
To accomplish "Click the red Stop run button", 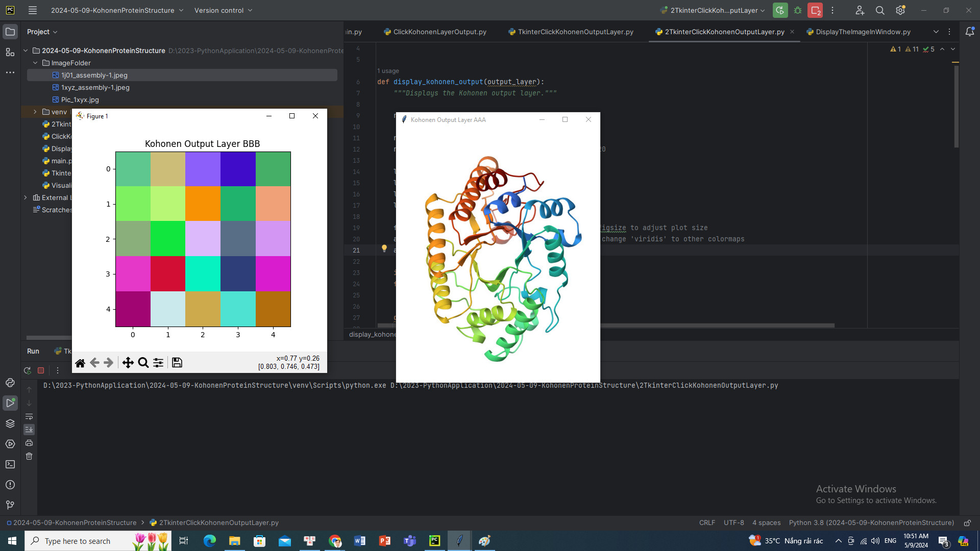I will [x=41, y=370].
